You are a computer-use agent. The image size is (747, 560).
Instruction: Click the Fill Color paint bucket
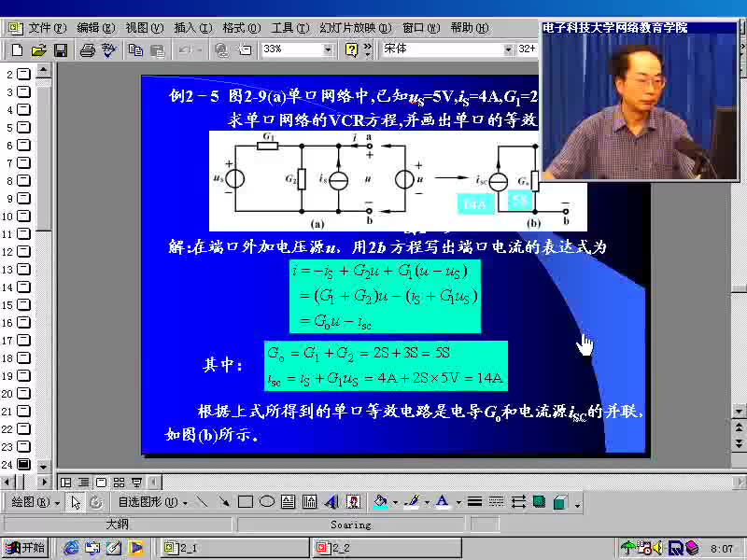[380, 501]
